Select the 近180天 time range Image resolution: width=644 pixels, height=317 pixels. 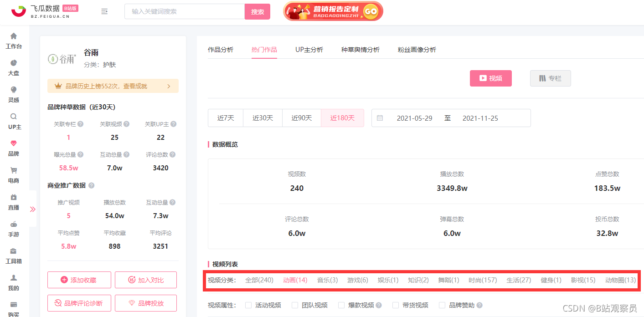coord(343,118)
